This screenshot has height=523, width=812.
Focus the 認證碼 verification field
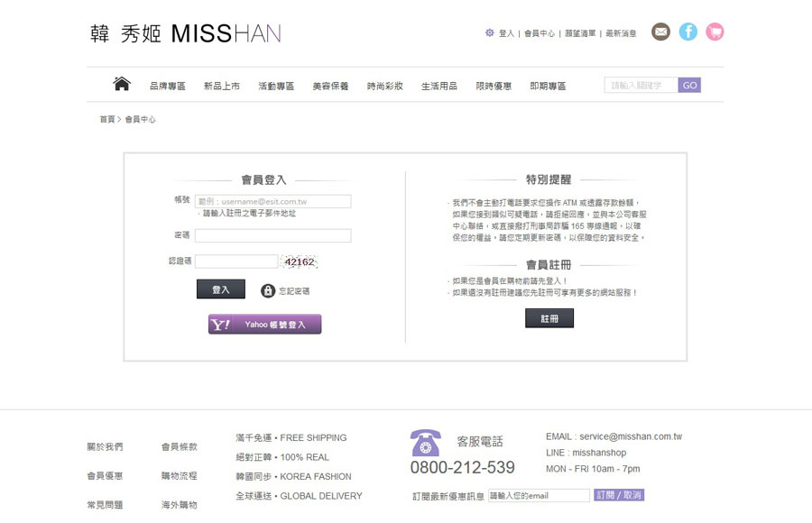pos(236,261)
